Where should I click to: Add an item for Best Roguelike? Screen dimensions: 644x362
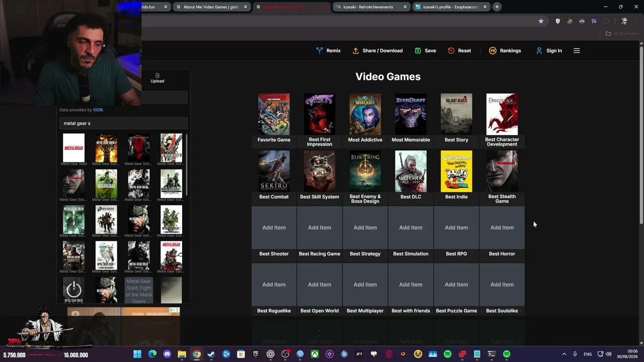pyautogui.click(x=274, y=285)
